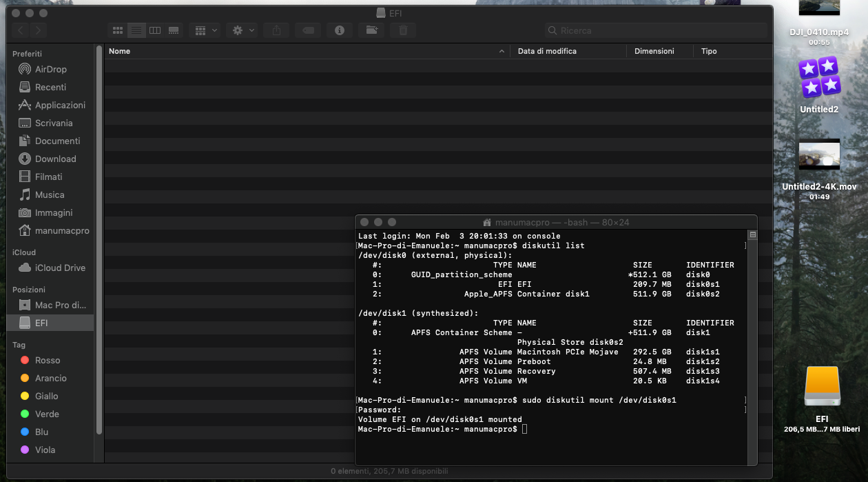Click the Rosso red tag

pos(50,360)
